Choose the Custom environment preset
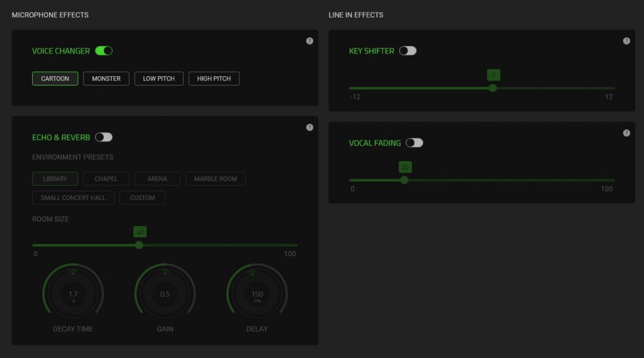This screenshot has height=358, width=644. pos(143,198)
